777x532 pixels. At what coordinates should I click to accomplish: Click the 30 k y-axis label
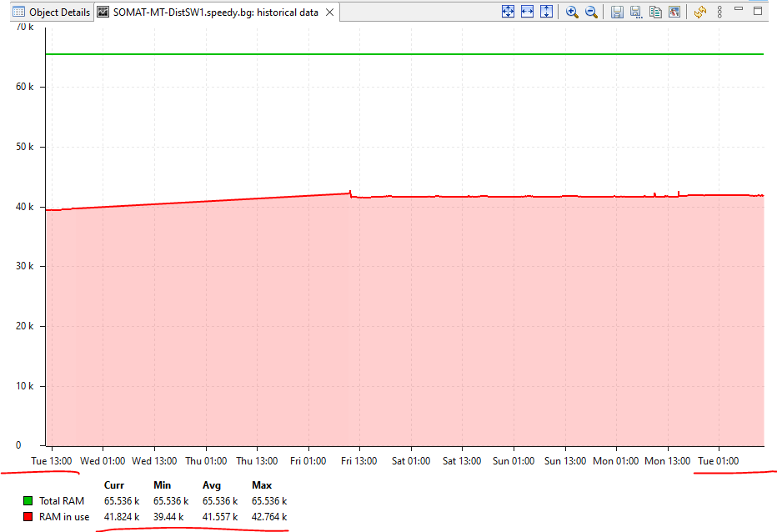click(x=25, y=266)
